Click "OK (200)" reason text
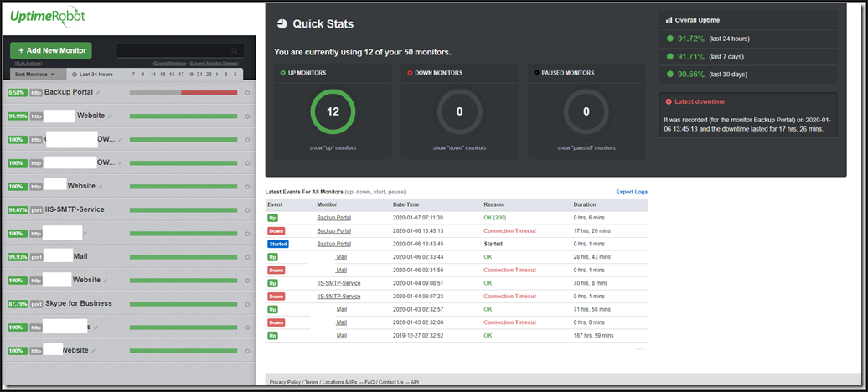The width and height of the screenshot is (868, 392). pos(495,218)
